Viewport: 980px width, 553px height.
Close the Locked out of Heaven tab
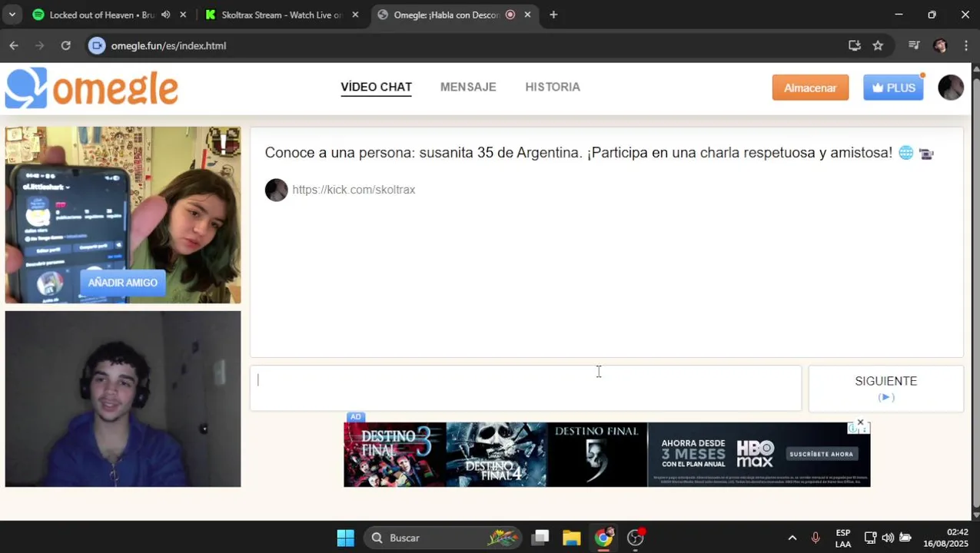point(183,15)
